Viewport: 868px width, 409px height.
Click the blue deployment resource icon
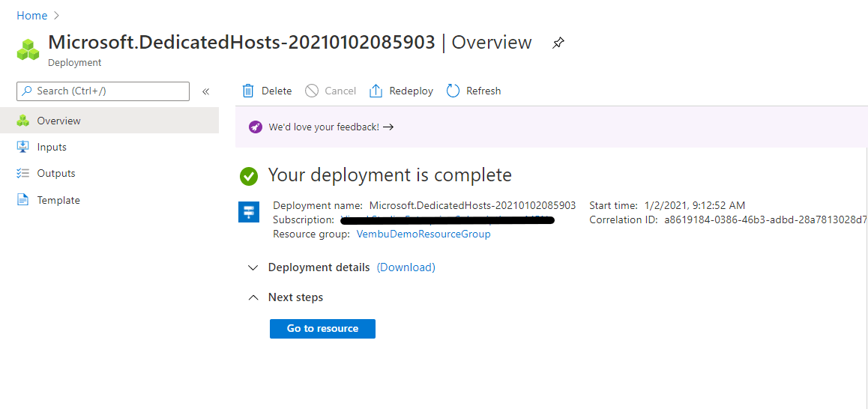pos(249,211)
